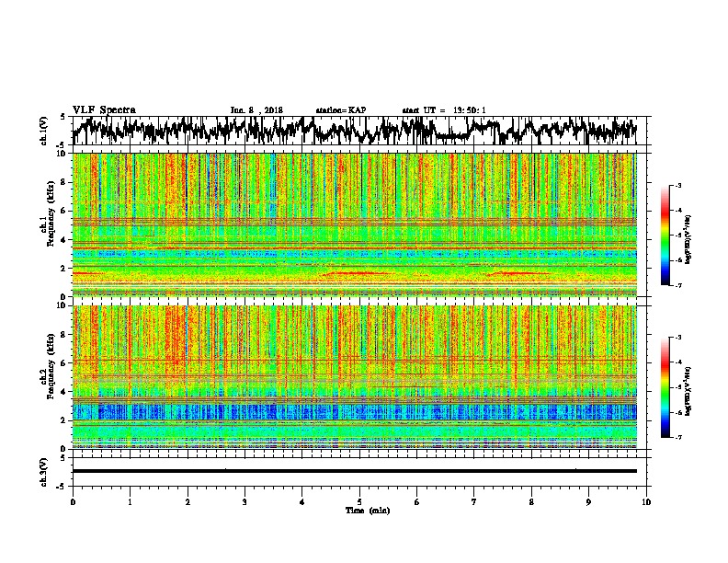Click the time axis tick label "8"

[x=531, y=502]
